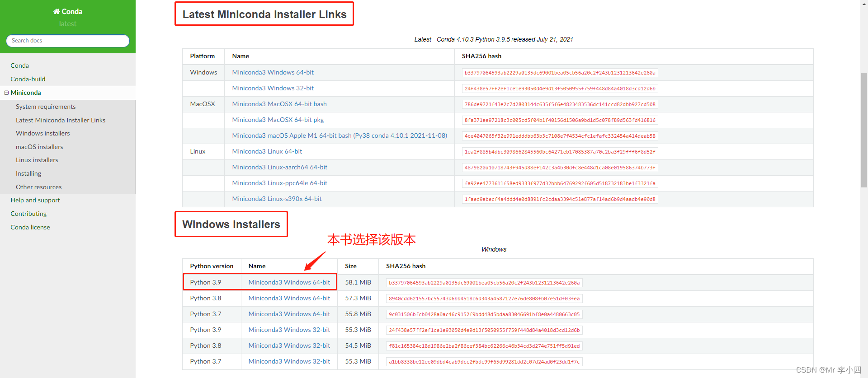This screenshot has height=378, width=868.
Task: Click the Python version column header
Action: click(x=212, y=266)
